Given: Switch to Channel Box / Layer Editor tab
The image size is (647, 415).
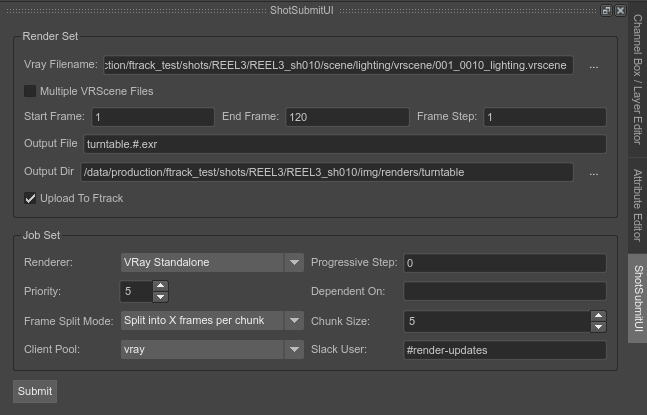Looking at the screenshot, I should (x=638, y=79).
